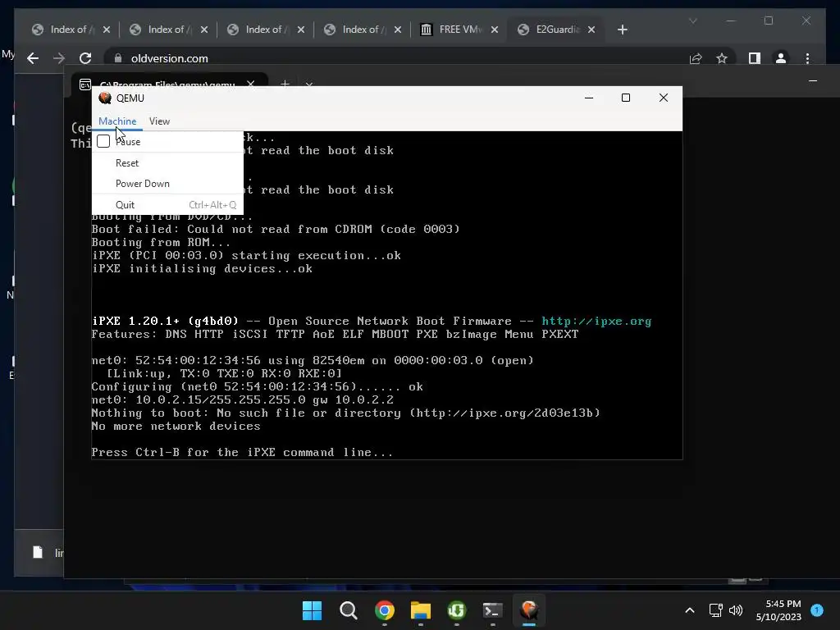The width and height of the screenshot is (840, 630).
Task: Close the QEMU window
Action: 663,98
